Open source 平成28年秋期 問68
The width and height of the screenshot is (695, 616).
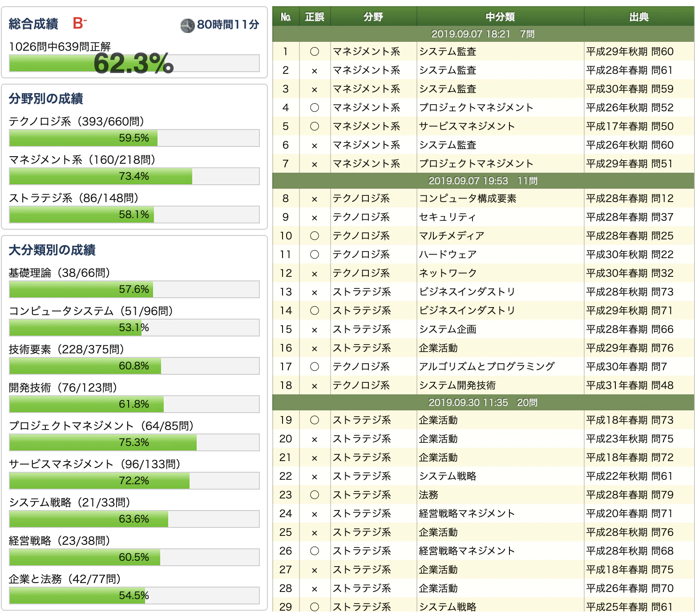(630, 551)
